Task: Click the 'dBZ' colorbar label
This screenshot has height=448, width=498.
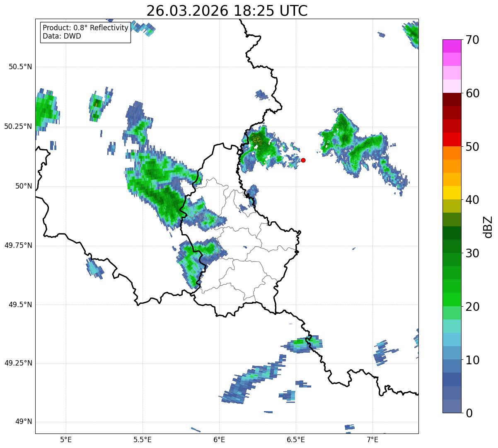Action: (488, 226)
